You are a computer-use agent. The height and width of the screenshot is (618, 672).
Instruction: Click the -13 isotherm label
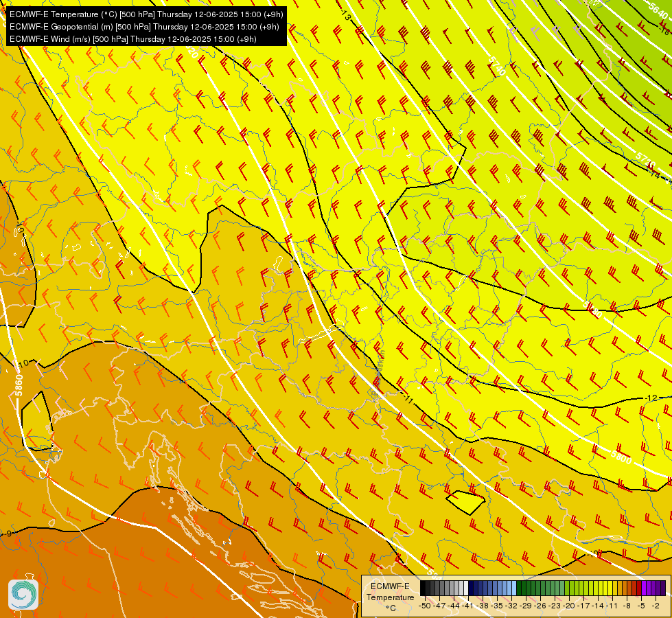point(345,15)
